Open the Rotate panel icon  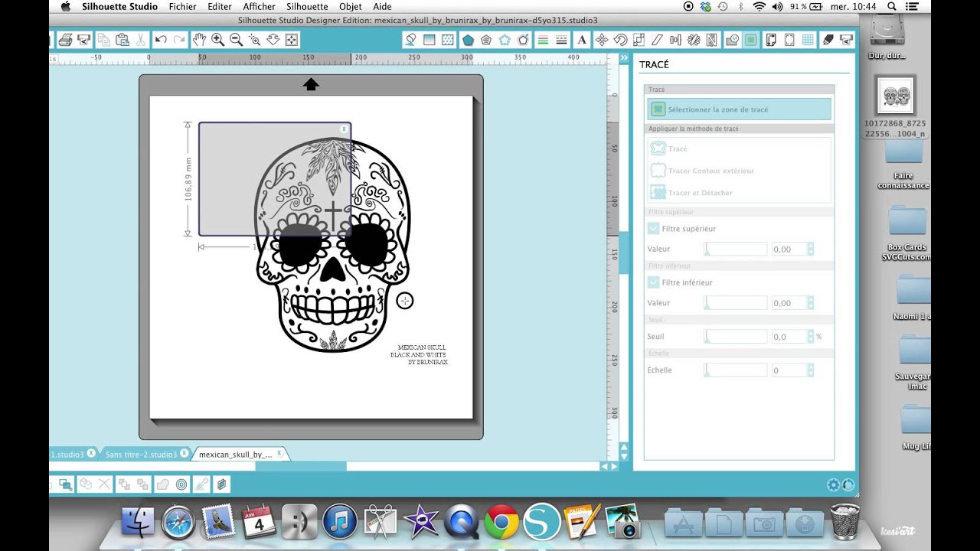(x=620, y=40)
